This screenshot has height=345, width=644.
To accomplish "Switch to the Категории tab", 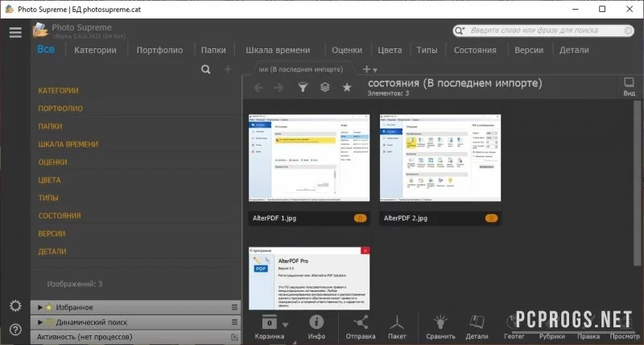I will (x=95, y=50).
